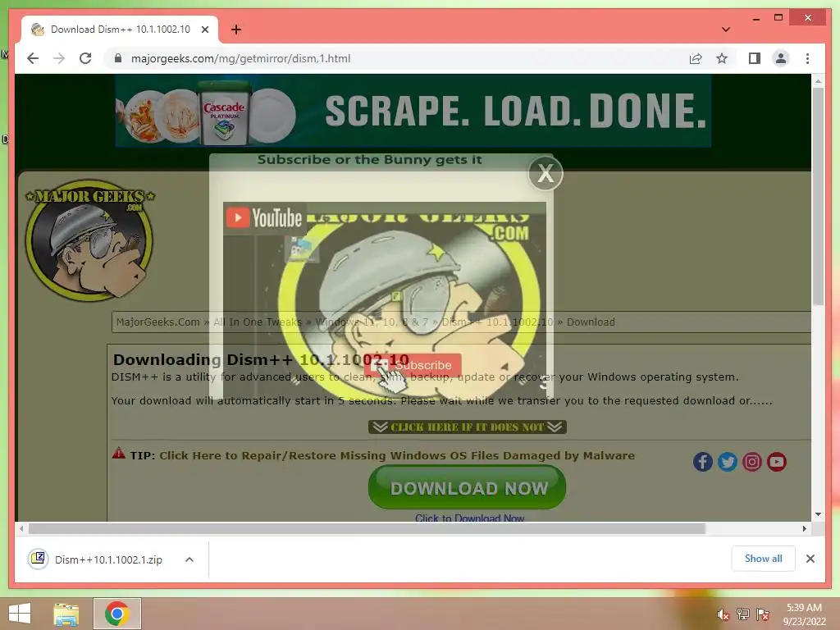Image resolution: width=840 pixels, height=630 pixels.
Task: Click scroll-right arrow of horizontal scrollbar
Action: [804, 529]
